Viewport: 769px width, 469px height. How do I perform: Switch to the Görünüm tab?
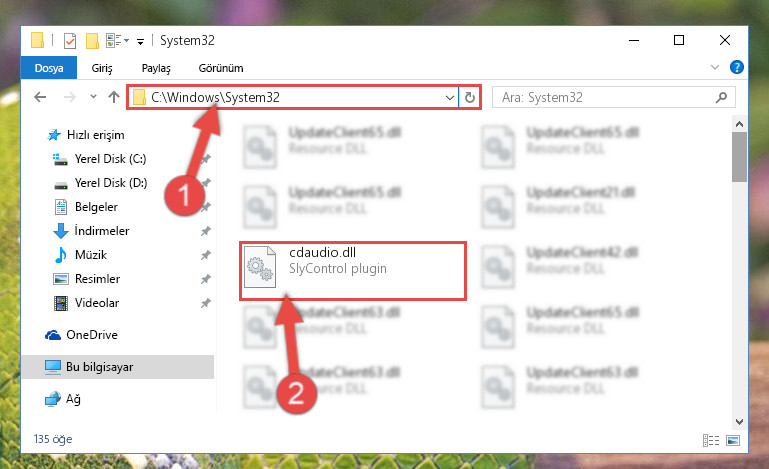221,68
